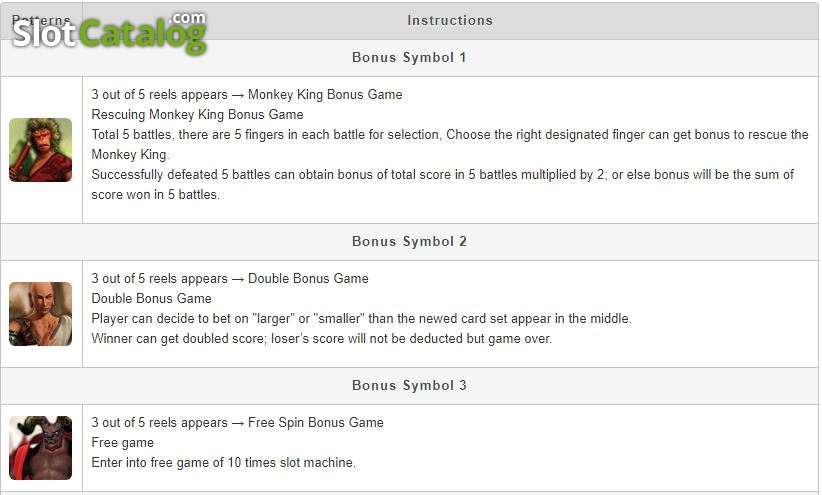Click the "larger" or "smaller" bet sentence
This screenshot has width=822, height=495.
pyautogui.click(x=361, y=318)
